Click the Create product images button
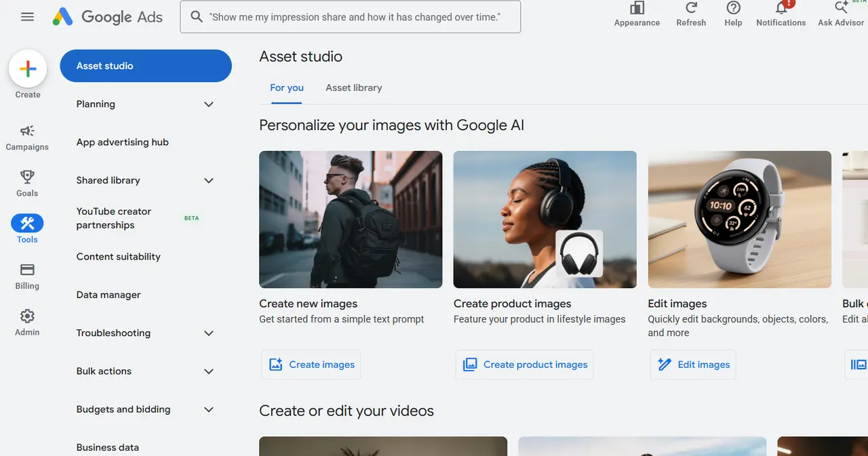Image resolution: width=868 pixels, height=456 pixels. pyautogui.click(x=525, y=365)
